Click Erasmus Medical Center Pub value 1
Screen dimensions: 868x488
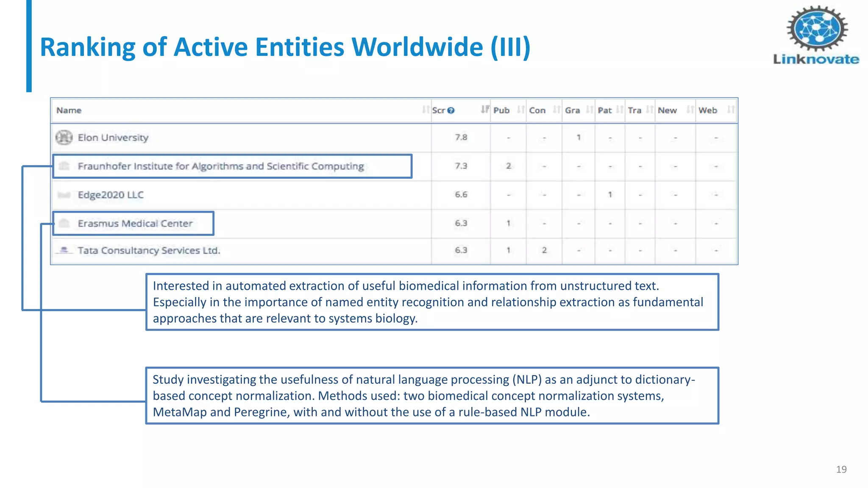[508, 223]
